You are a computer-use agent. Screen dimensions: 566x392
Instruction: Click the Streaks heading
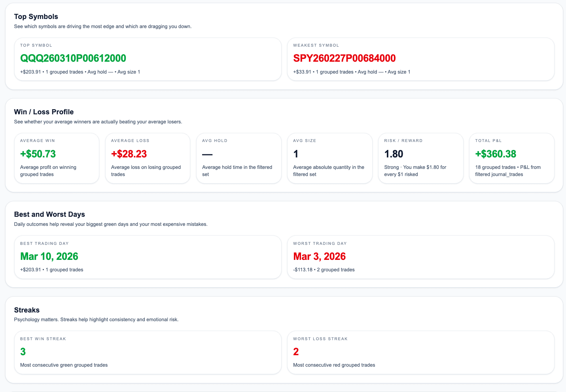(27, 310)
